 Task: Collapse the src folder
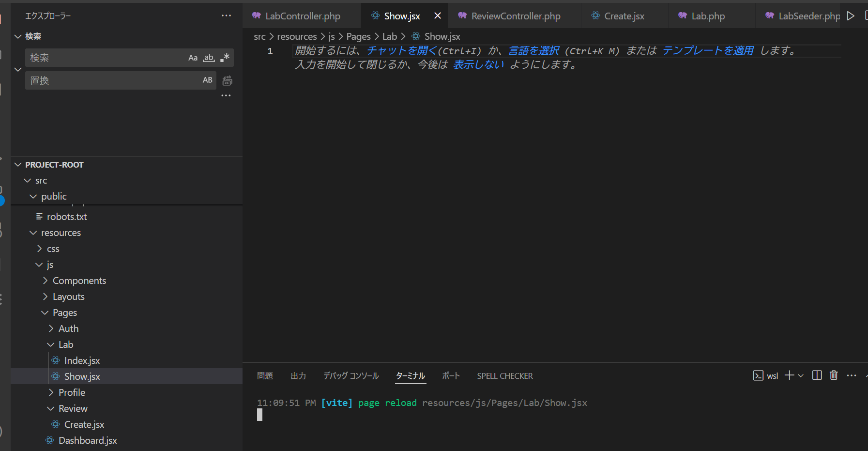pos(127,180)
